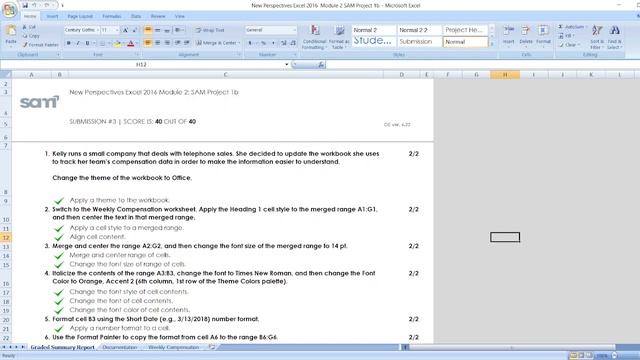
Task: Open the font size dropdown
Action: click(x=117, y=30)
